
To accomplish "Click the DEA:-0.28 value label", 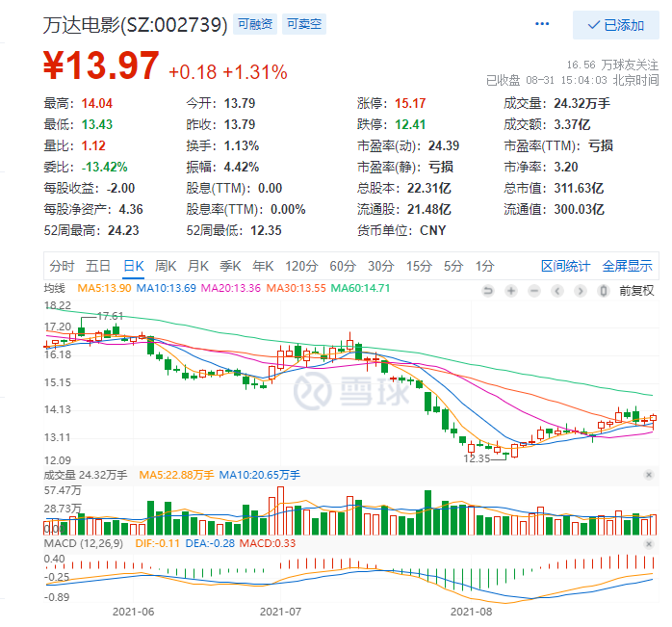I will (x=210, y=543).
